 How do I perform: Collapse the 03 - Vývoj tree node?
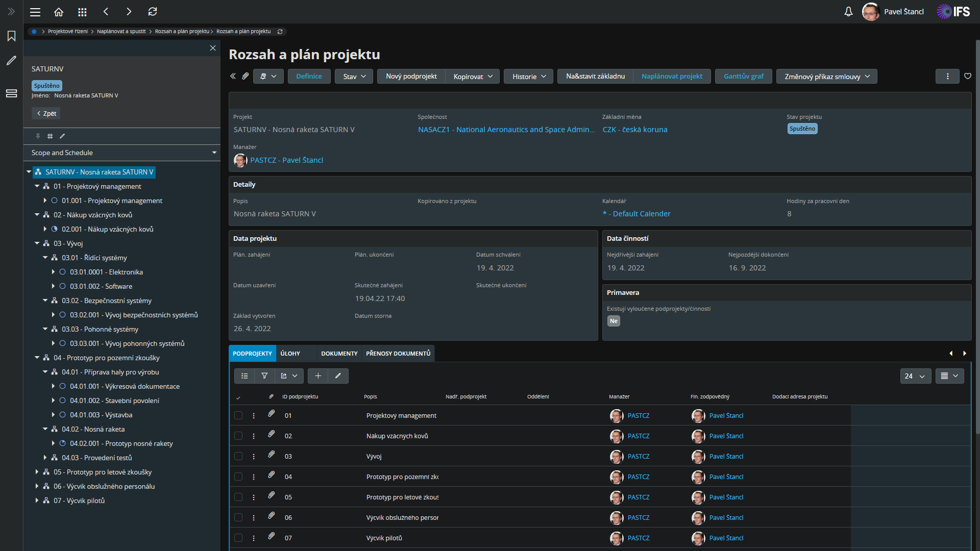(37, 244)
